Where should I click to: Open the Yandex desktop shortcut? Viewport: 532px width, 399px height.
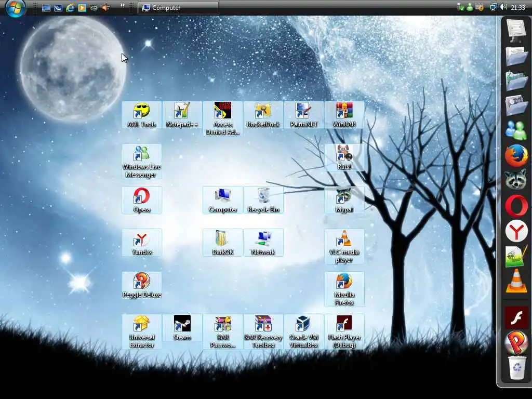click(141, 243)
